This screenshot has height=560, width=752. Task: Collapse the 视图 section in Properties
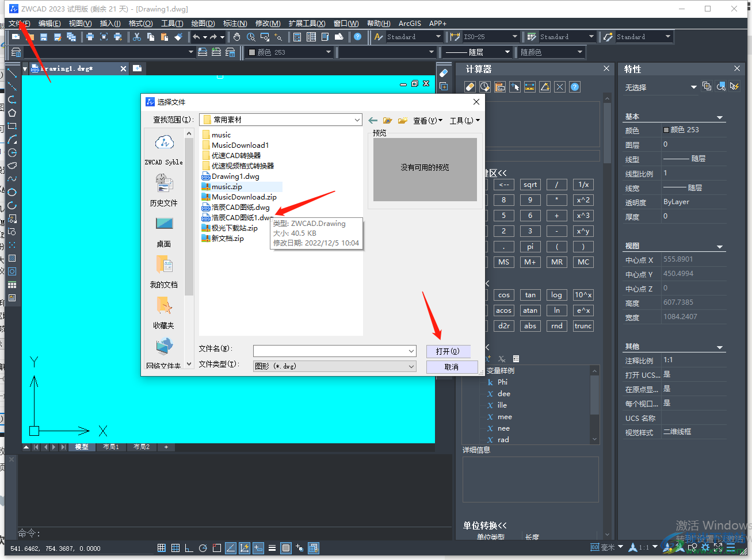point(720,247)
